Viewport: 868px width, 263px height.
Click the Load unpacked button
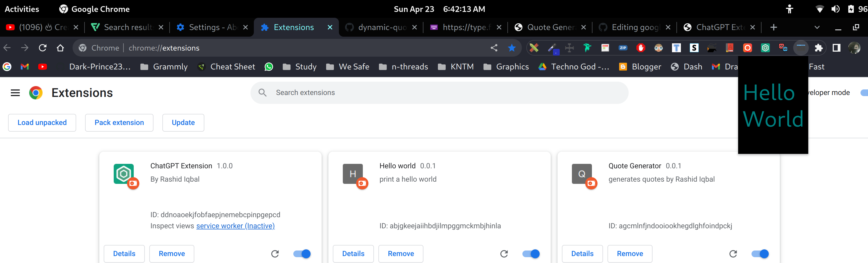pos(42,122)
